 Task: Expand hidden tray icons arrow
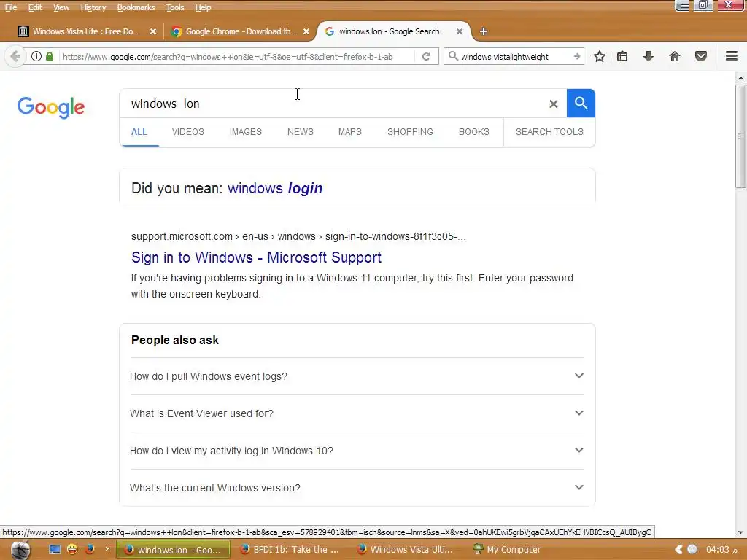[678, 550]
